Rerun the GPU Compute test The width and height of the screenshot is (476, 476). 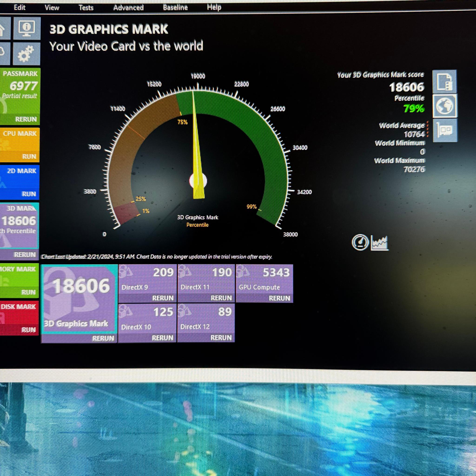click(x=279, y=298)
